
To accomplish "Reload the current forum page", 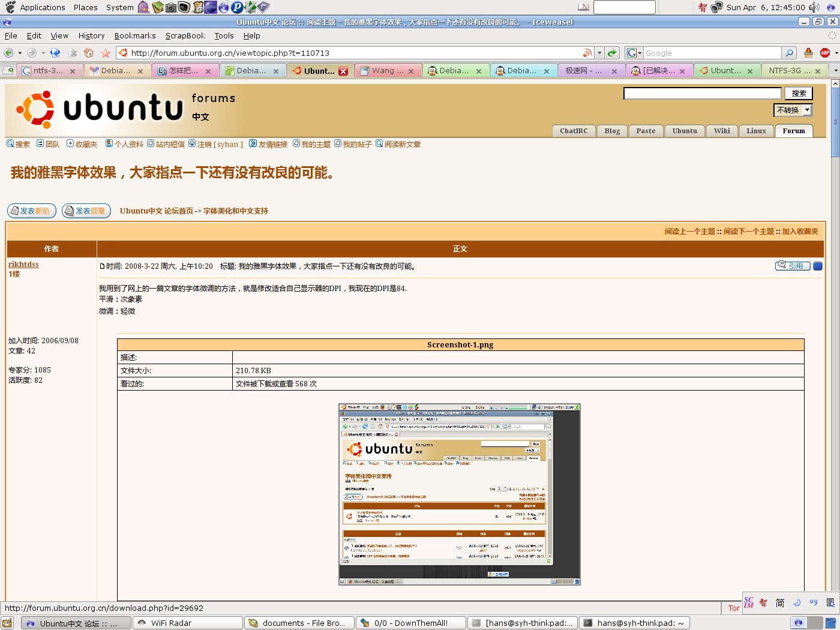I will point(55,53).
